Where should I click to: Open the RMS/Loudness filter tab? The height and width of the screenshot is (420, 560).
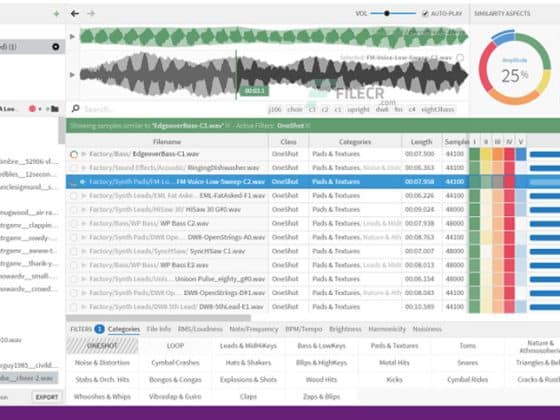click(200, 329)
